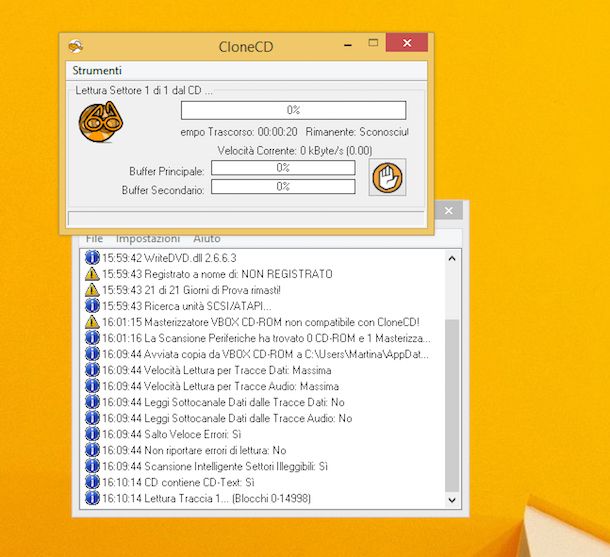Image resolution: width=610 pixels, height=557 pixels.
Task: Select log text 'Registrato a nome di: NON REGISTRATO'
Action: (x=238, y=274)
